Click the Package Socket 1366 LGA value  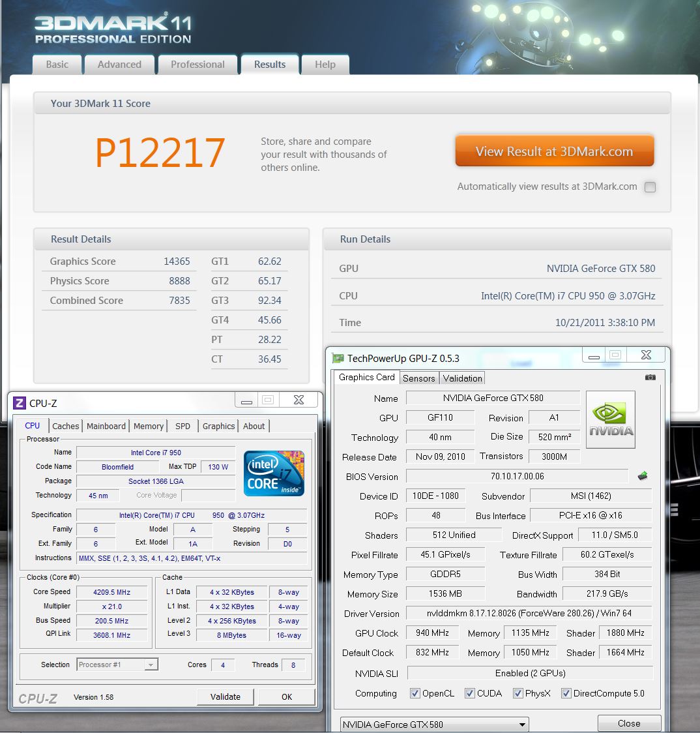[x=156, y=481]
